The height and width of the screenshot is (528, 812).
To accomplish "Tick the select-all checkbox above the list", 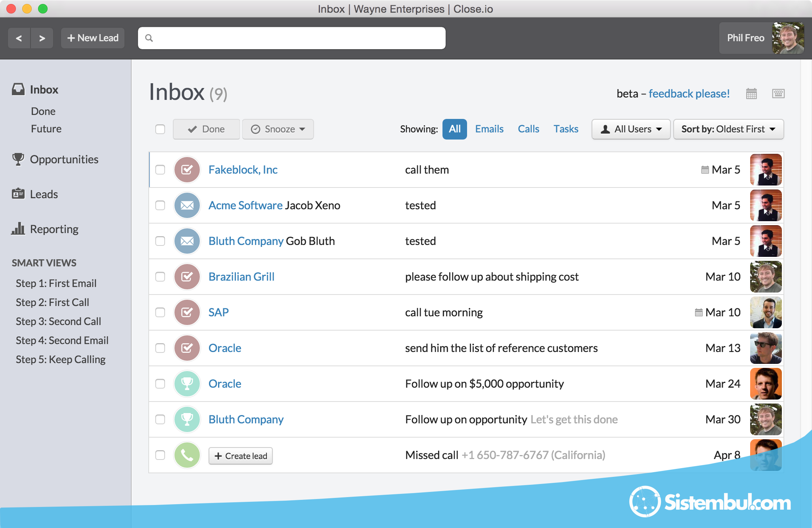I will tap(160, 129).
